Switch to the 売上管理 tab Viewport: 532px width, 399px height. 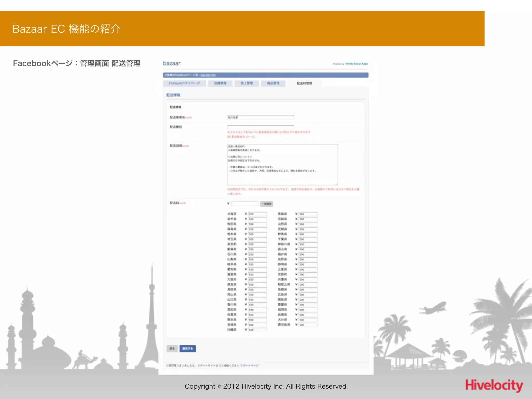[x=247, y=83]
